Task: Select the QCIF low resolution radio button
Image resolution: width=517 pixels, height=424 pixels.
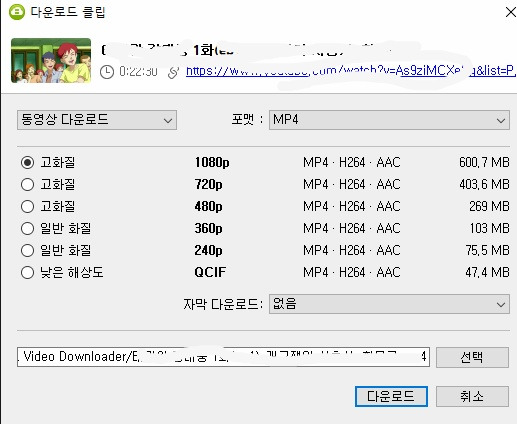Action: 27,272
